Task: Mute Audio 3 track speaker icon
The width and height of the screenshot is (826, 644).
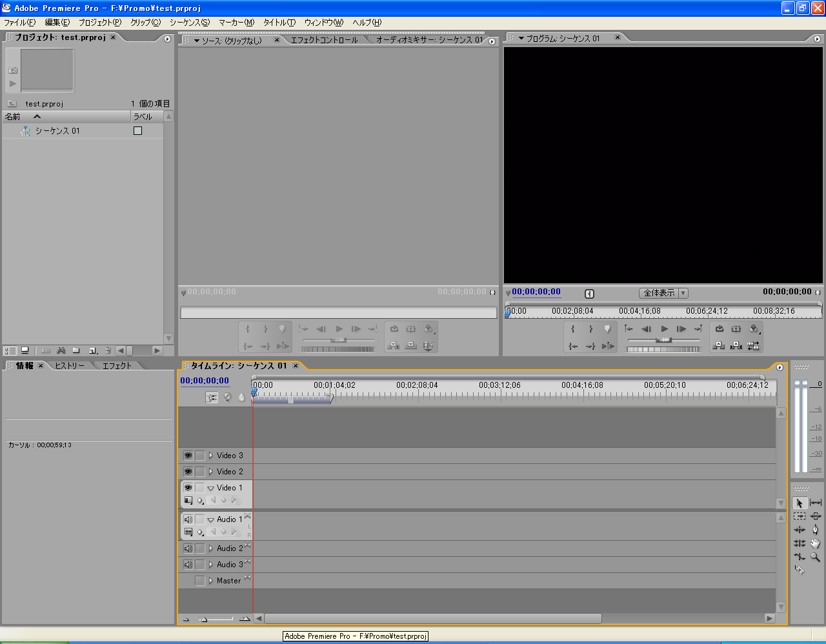Action: (x=188, y=565)
